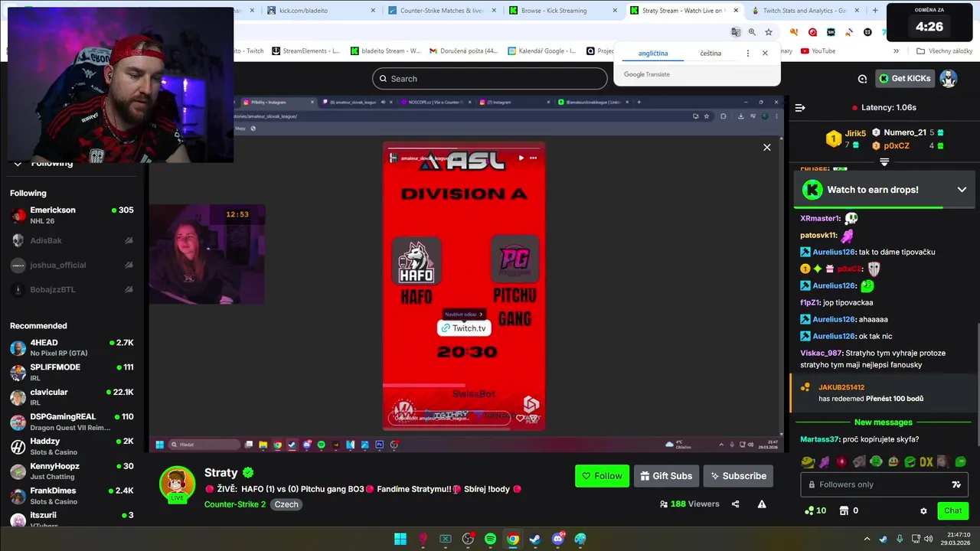This screenshot has width=980, height=551.
Task: Show hidden system tray icons
Action: point(867,539)
